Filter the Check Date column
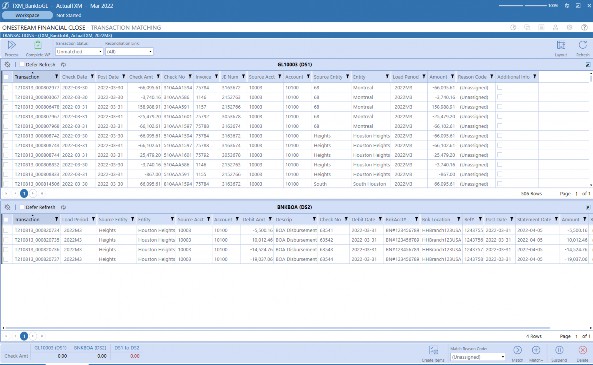Screen dimensions: 593x365 (92, 77)
